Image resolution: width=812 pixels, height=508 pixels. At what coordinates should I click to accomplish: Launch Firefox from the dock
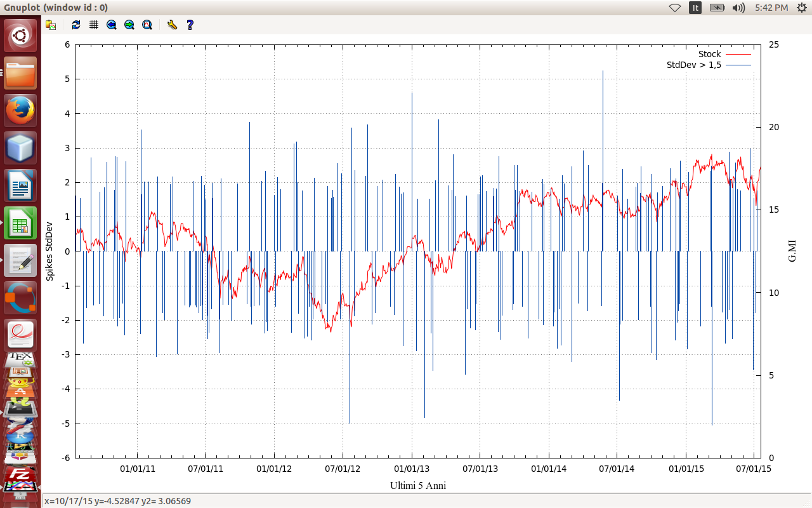20,110
